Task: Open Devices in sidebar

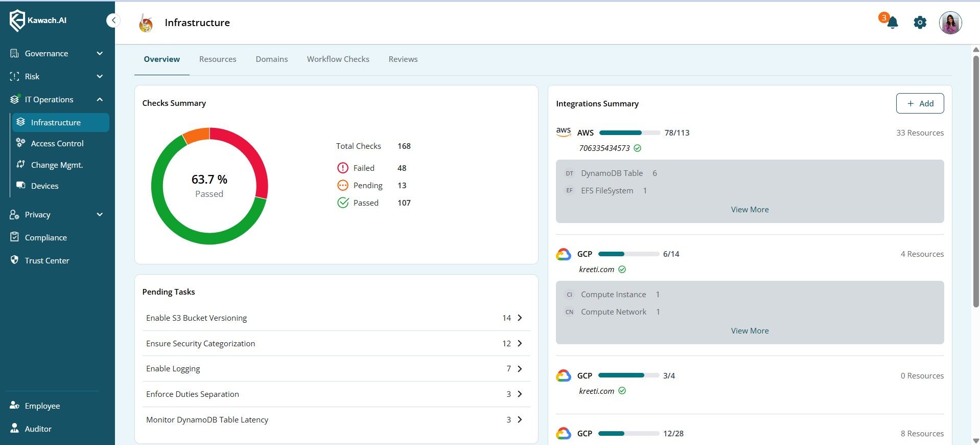Action: click(x=44, y=186)
